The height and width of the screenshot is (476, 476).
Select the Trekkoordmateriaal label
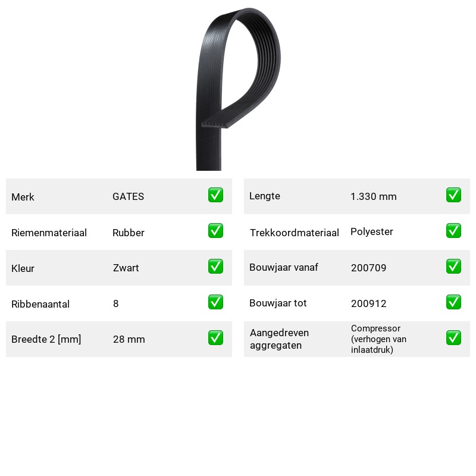pos(294,233)
